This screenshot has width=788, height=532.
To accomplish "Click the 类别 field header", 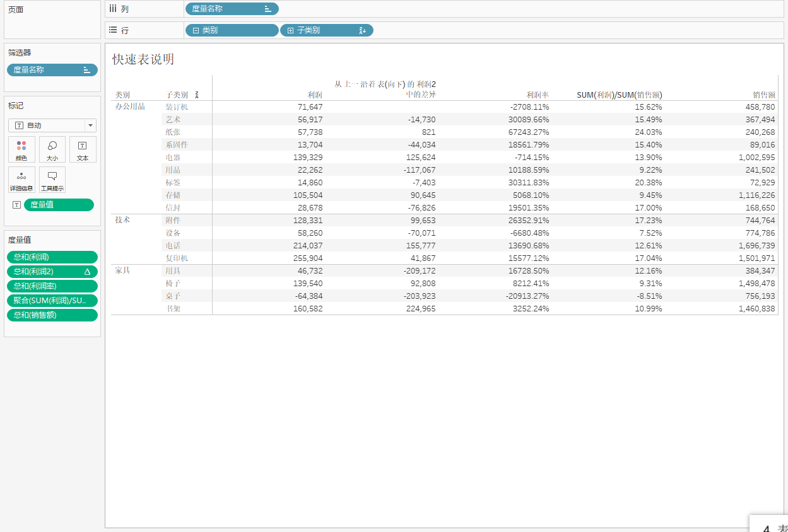I will (x=122, y=95).
